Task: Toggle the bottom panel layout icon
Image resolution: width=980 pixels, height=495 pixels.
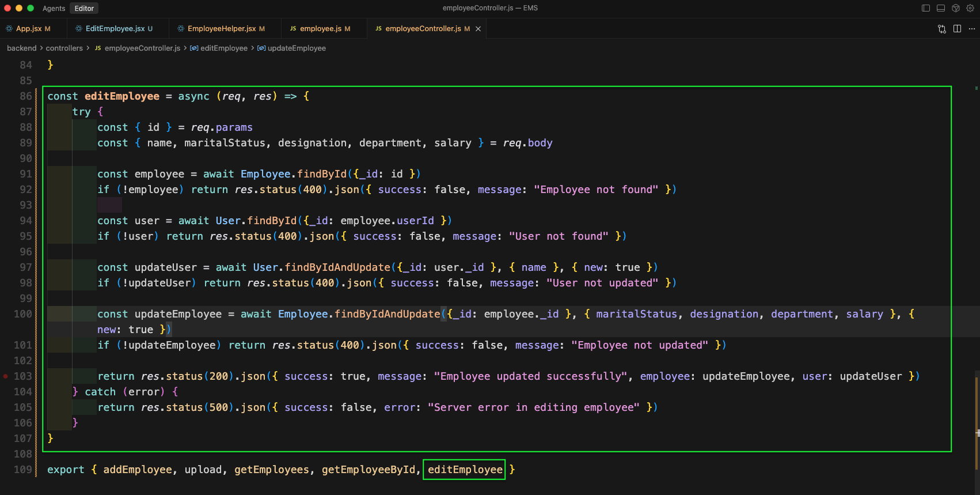Action: [941, 8]
